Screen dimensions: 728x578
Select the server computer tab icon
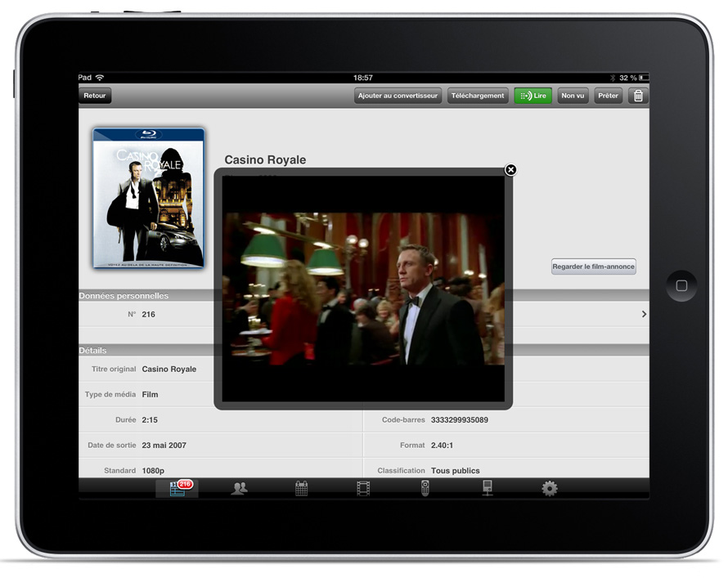[487, 488]
